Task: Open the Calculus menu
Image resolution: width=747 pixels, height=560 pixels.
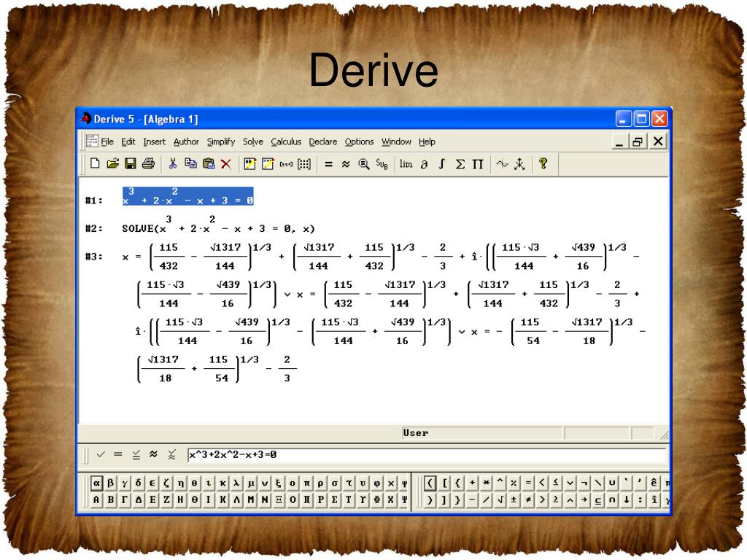Action: tap(286, 141)
